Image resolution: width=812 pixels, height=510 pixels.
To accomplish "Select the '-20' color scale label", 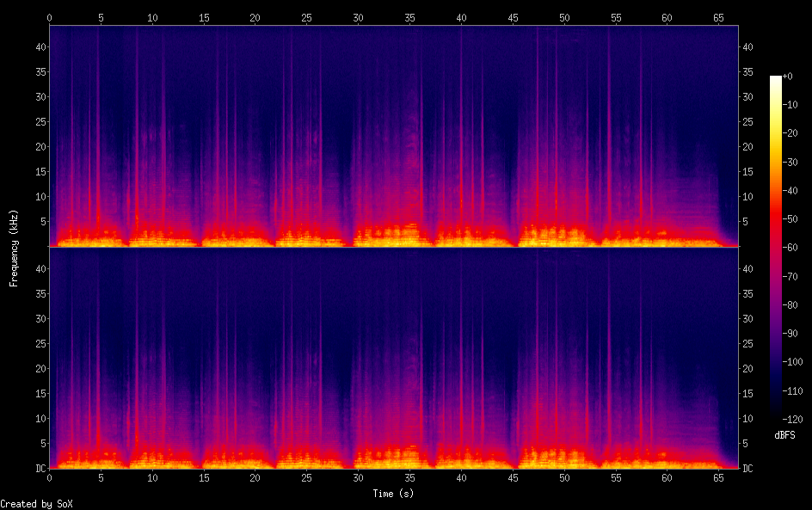I will [790, 133].
